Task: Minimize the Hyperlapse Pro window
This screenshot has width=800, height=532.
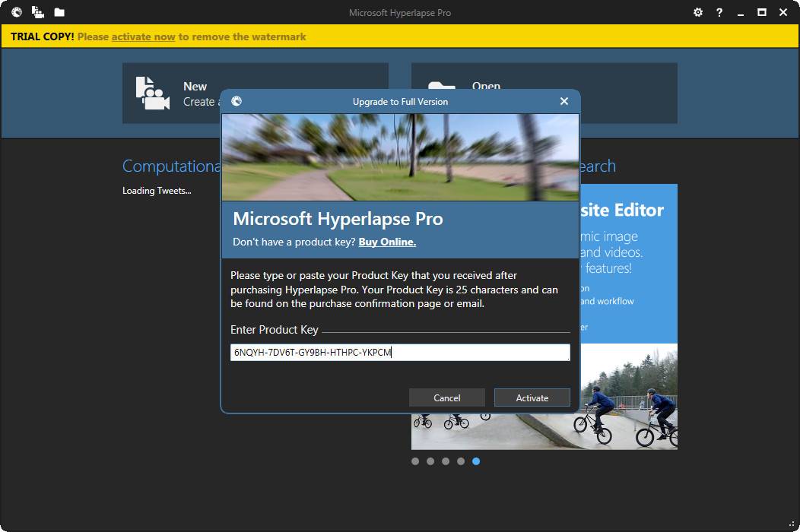Action: coord(741,14)
